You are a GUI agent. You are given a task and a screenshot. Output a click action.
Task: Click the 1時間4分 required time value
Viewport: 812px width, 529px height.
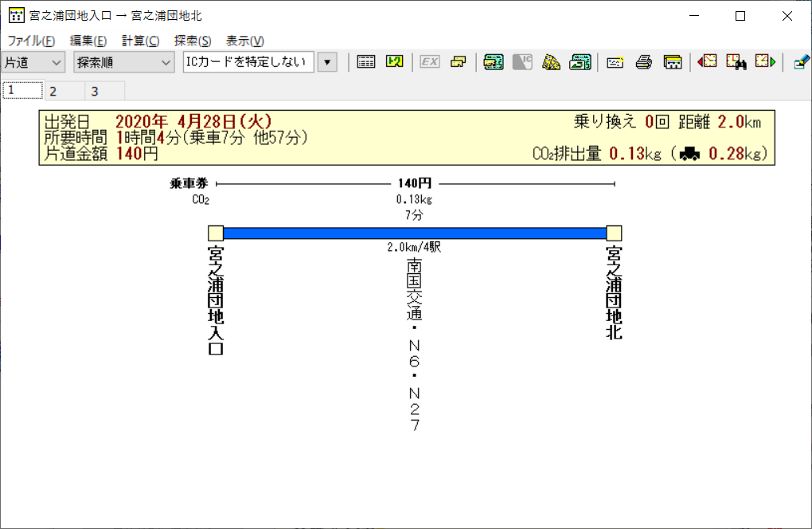pos(147,138)
